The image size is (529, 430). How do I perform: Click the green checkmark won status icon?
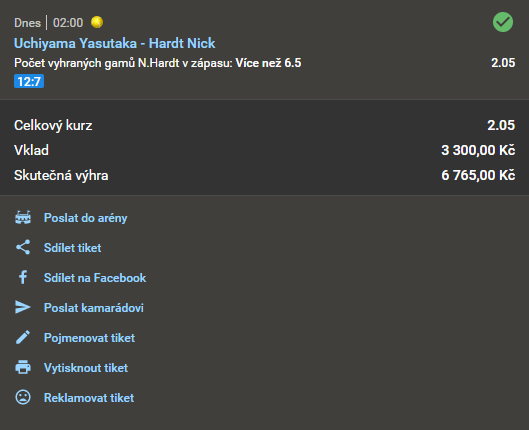click(x=503, y=22)
